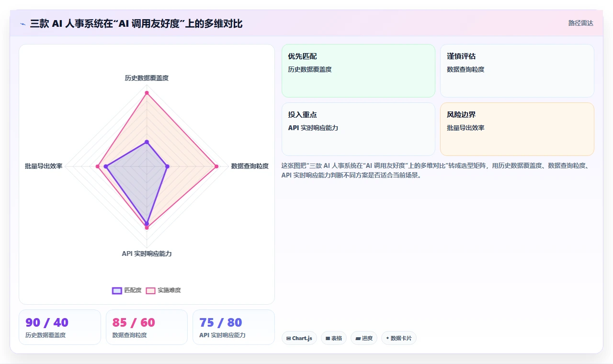The height and width of the screenshot is (364, 613).
Task: Select the 优先匹配 green card
Action: tap(358, 71)
